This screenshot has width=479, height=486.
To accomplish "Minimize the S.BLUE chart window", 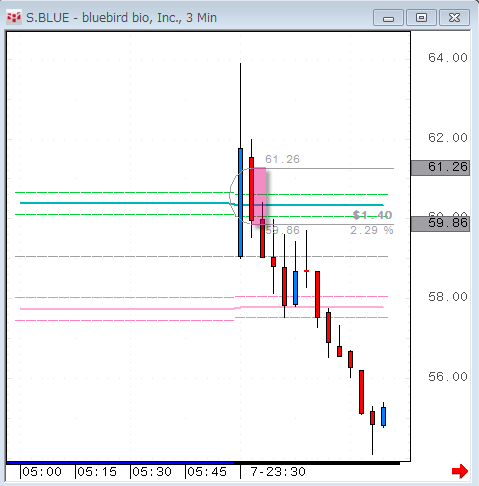I will point(388,18).
